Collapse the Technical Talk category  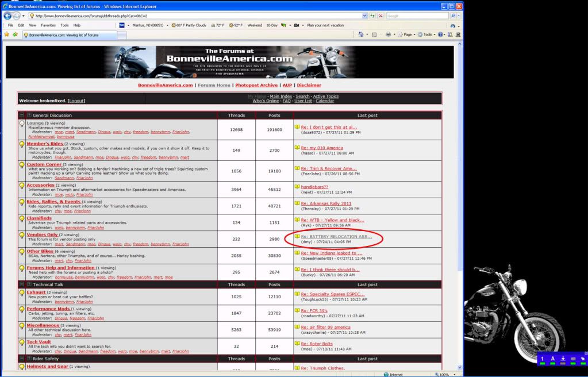tap(21, 284)
